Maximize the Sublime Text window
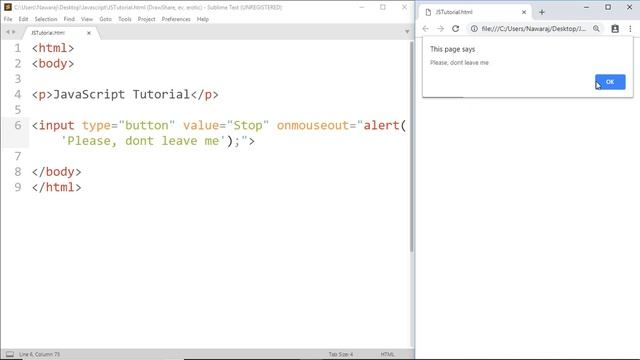This screenshot has width=640, height=360. (x=383, y=7)
